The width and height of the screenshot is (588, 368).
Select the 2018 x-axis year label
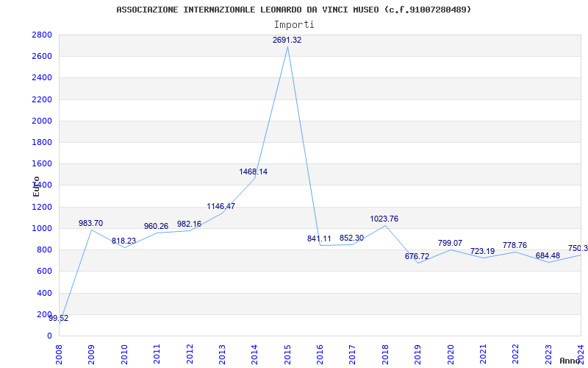385,354
